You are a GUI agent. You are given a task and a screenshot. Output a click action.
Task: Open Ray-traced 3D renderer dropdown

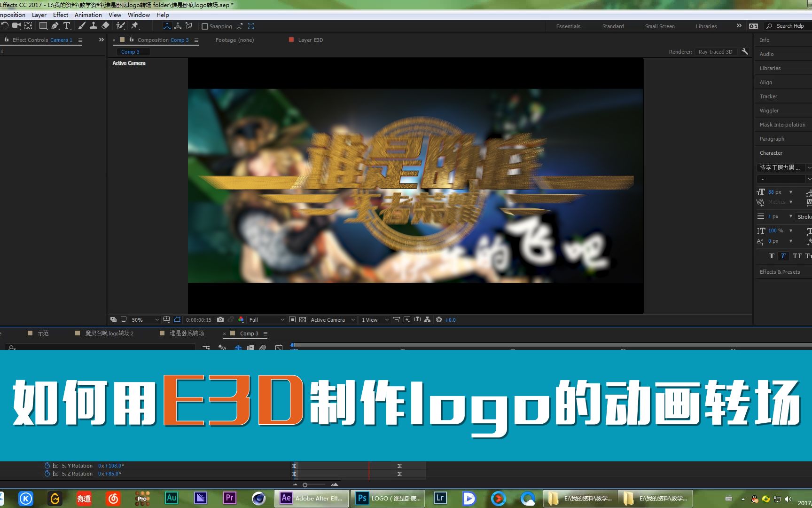click(x=716, y=52)
